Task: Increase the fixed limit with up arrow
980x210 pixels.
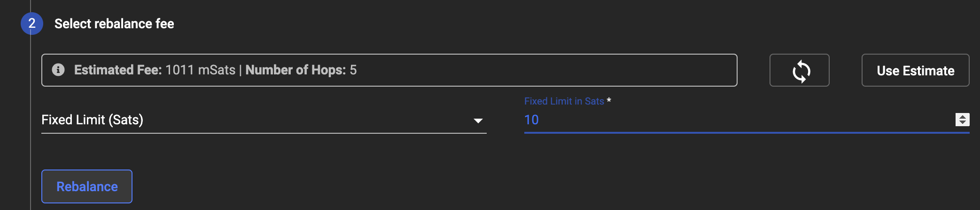Action: tap(962, 117)
